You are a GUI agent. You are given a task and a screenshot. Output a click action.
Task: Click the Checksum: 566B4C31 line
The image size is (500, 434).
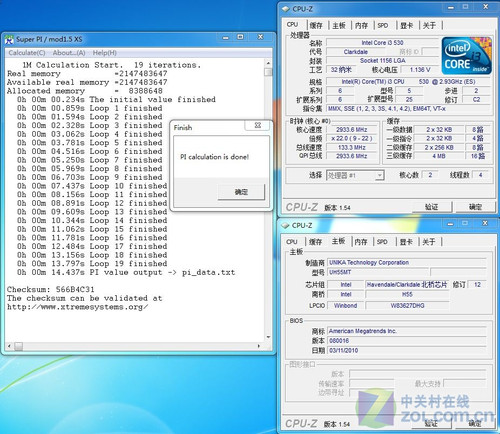51,289
